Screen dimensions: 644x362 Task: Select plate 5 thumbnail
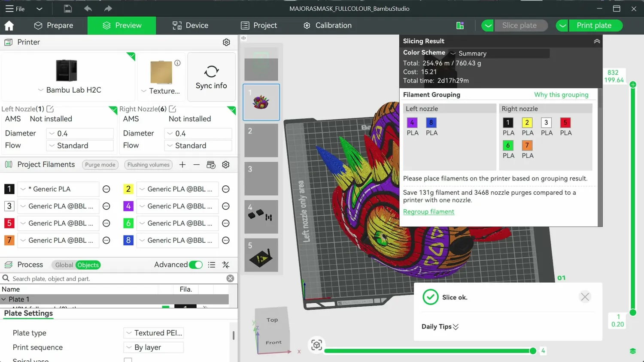[261, 255]
